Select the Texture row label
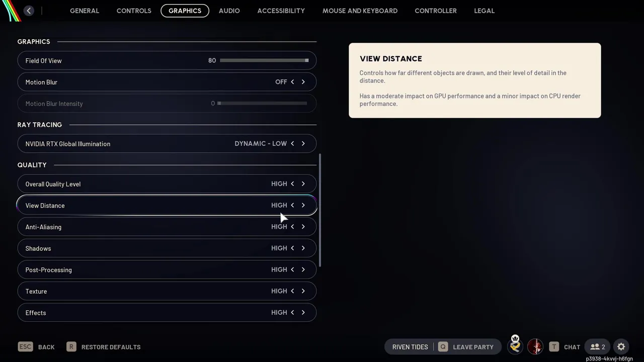The height and width of the screenshot is (362, 644). (36, 291)
